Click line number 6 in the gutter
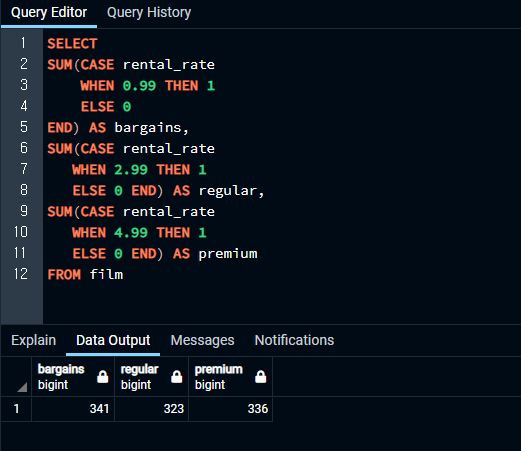521x451 pixels. pos(24,148)
